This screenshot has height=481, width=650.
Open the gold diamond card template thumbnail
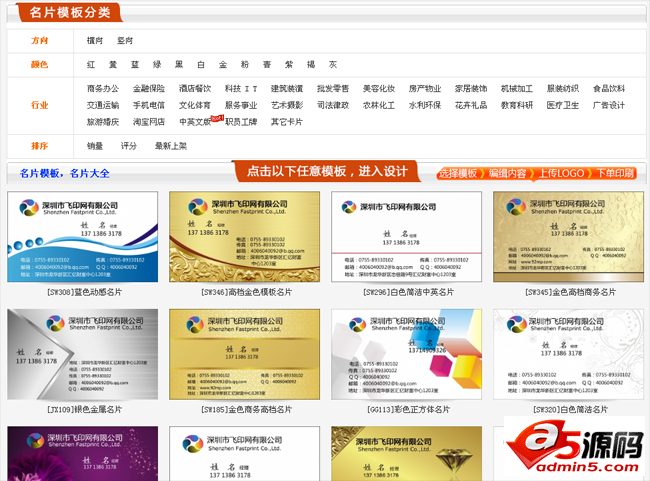pos(406,454)
